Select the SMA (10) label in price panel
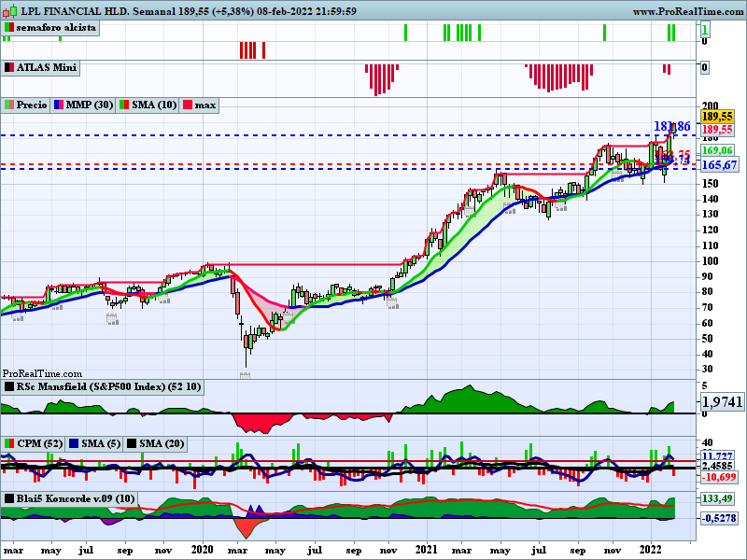The image size is (747, 560). pyautogui.click(x=148, y=105)
